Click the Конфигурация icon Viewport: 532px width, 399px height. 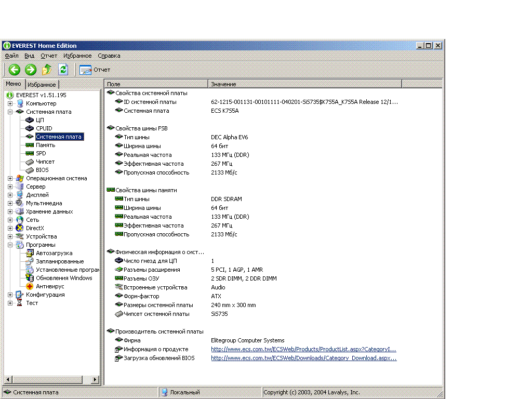coord(20,295)
